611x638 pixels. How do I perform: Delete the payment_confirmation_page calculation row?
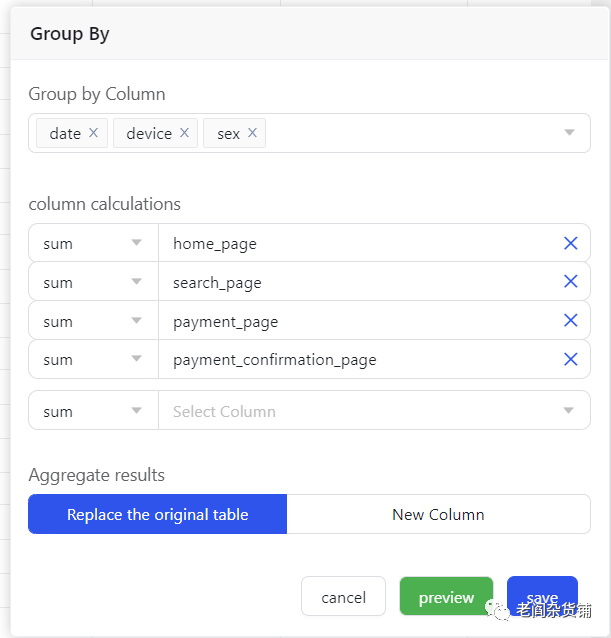(x=570, y=359)
